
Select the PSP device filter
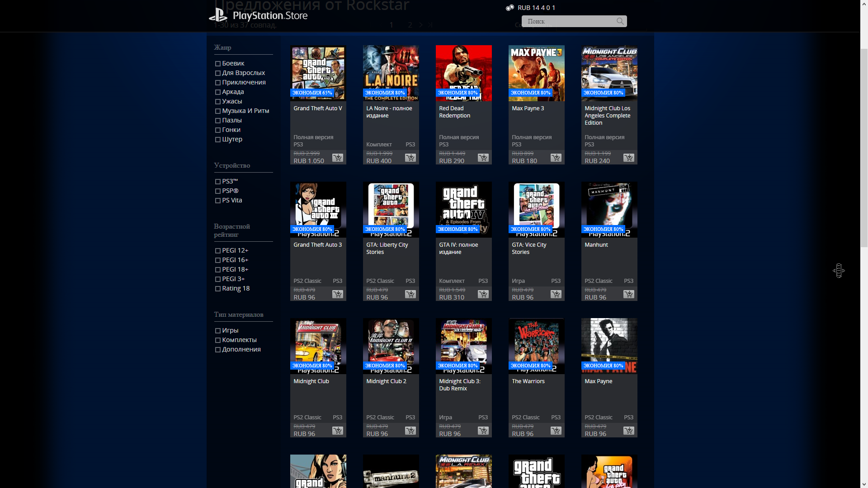point(218,191)
